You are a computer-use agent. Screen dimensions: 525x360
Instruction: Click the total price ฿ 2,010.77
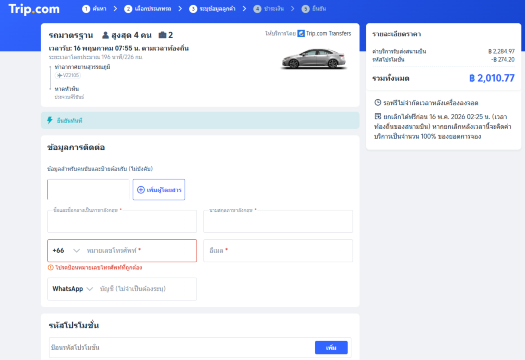click(x=492, y=78)
